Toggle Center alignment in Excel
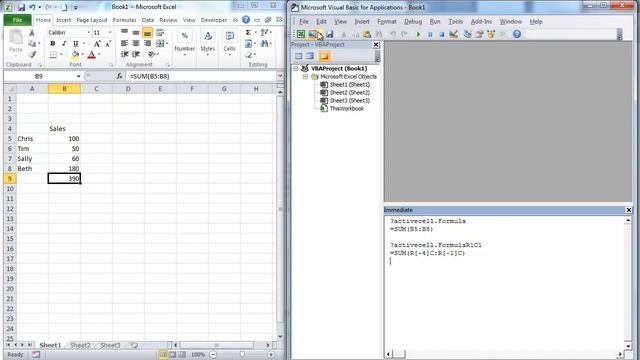 [136, 43]
